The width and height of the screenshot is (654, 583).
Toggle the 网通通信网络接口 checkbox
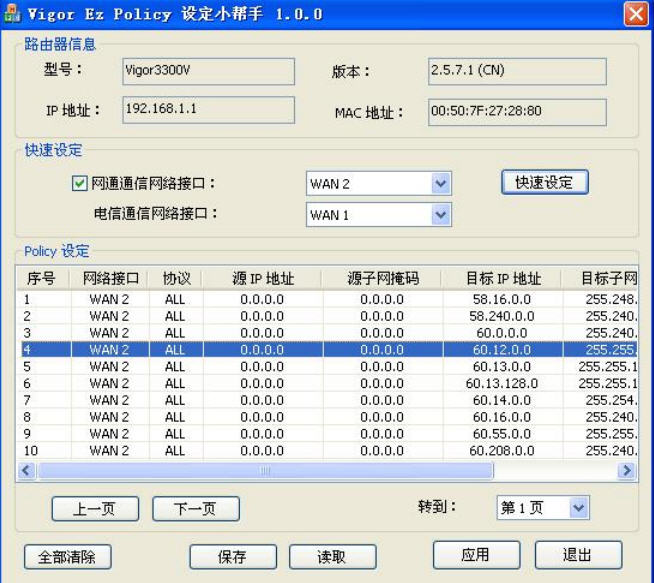pos(79,183)
